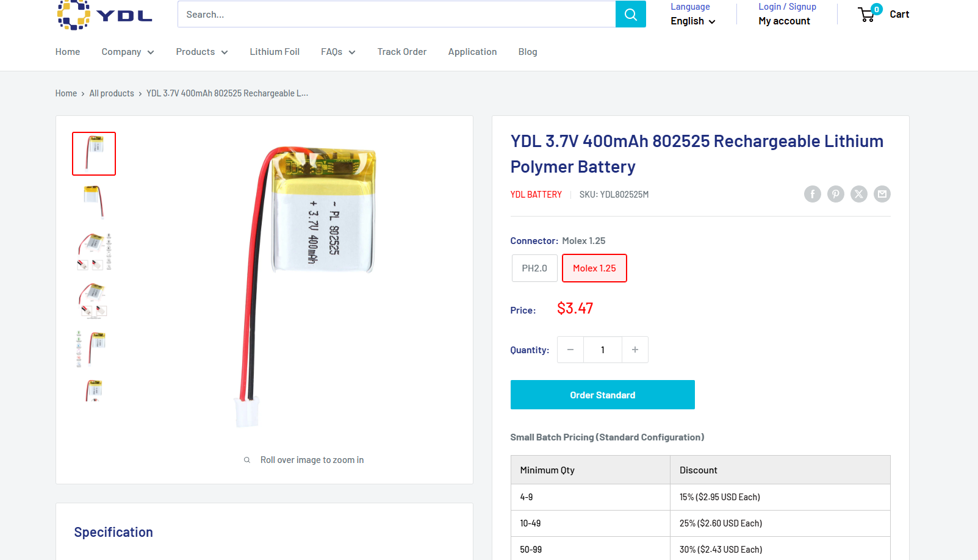This screenshot has height=560, width=978.
Task: Expand the Products menu
Action: tap(202, 52)
